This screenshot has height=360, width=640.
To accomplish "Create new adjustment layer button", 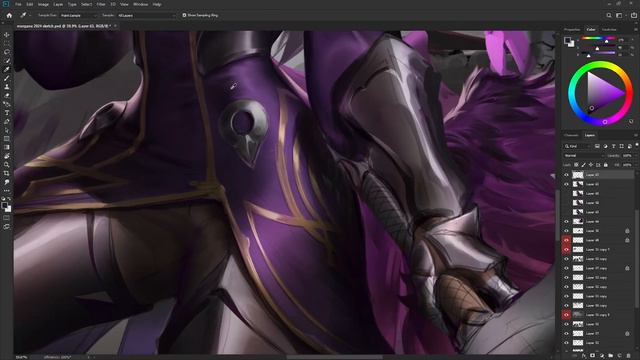I will pos(602,356).
